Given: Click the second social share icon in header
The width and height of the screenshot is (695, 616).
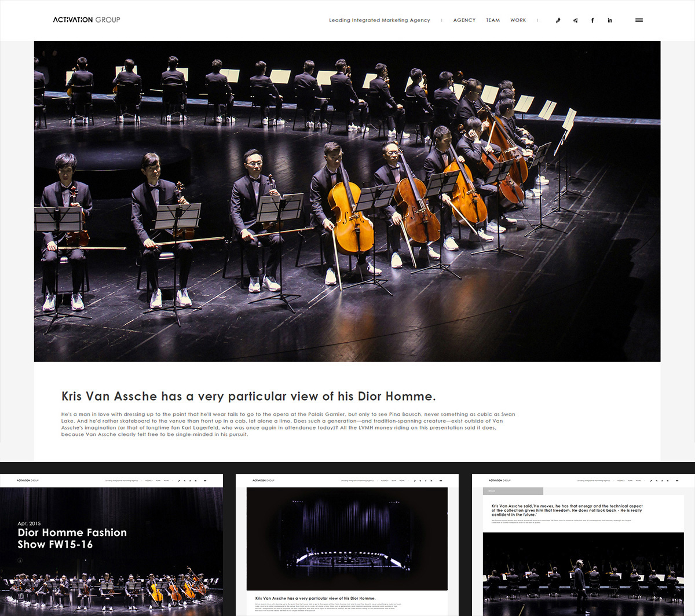Looking at the screenshot, I should 575,20.
